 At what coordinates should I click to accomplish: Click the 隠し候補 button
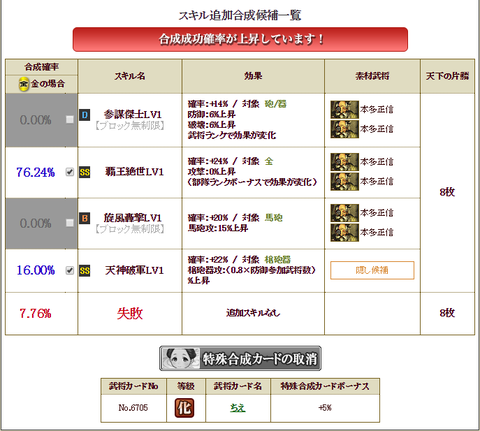372,270
